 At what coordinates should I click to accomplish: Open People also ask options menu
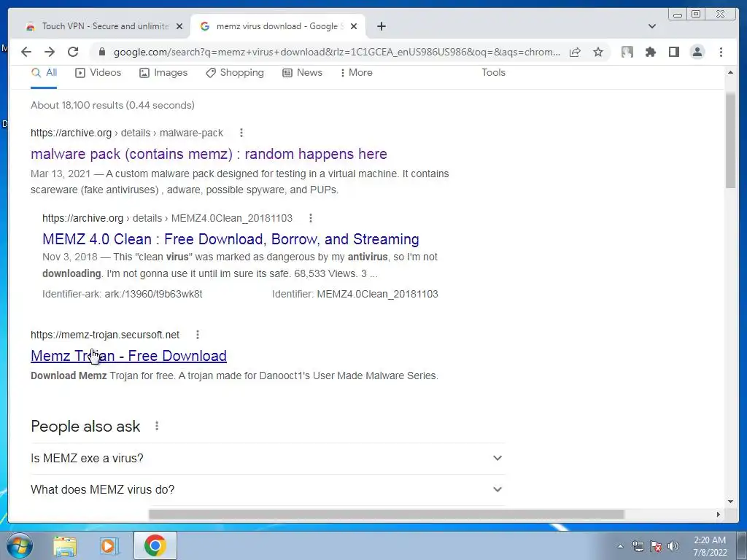click(x=157, y=426)
